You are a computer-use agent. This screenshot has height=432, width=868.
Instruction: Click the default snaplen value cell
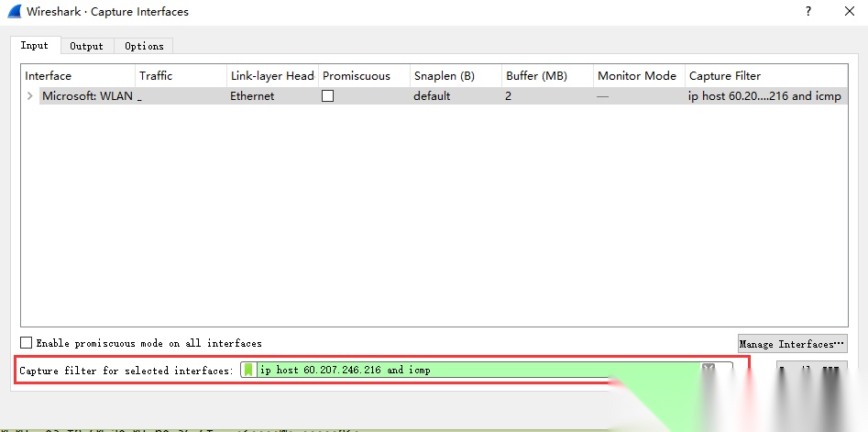point(432,95)
